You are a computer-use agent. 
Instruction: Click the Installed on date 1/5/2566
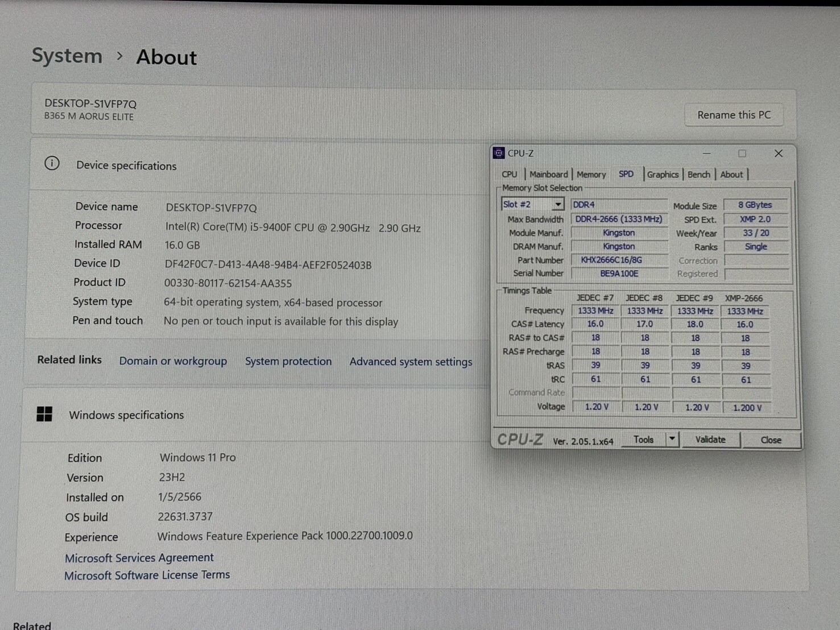pyautogui.click(x=180, y=496)
